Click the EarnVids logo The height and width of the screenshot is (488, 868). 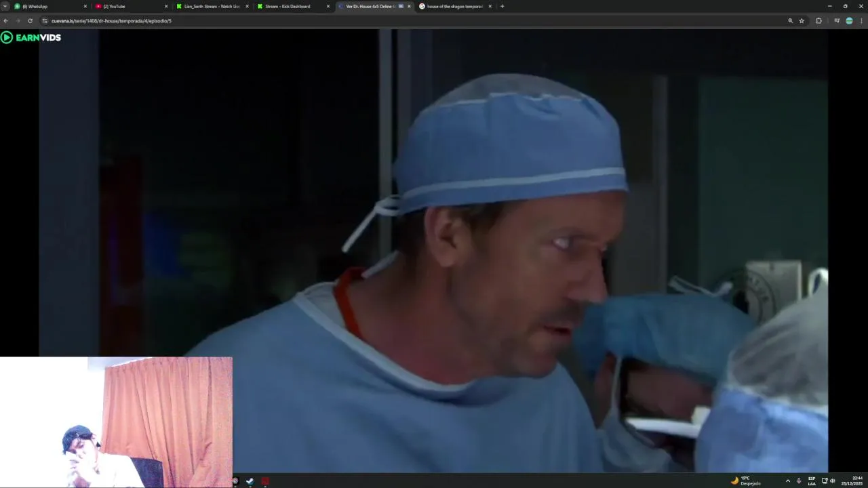31,37
